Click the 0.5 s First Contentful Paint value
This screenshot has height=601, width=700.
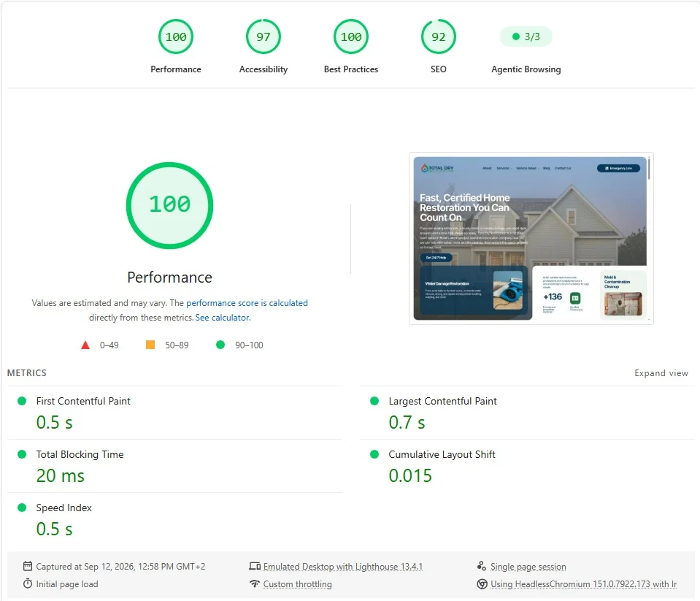tap(54, 422)
